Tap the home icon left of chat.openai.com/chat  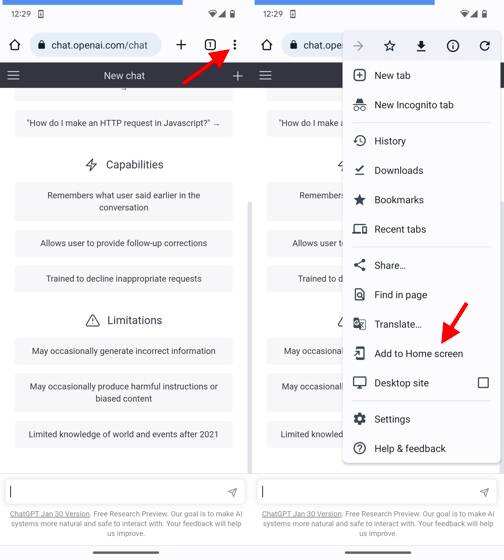(x=15, y=45)
